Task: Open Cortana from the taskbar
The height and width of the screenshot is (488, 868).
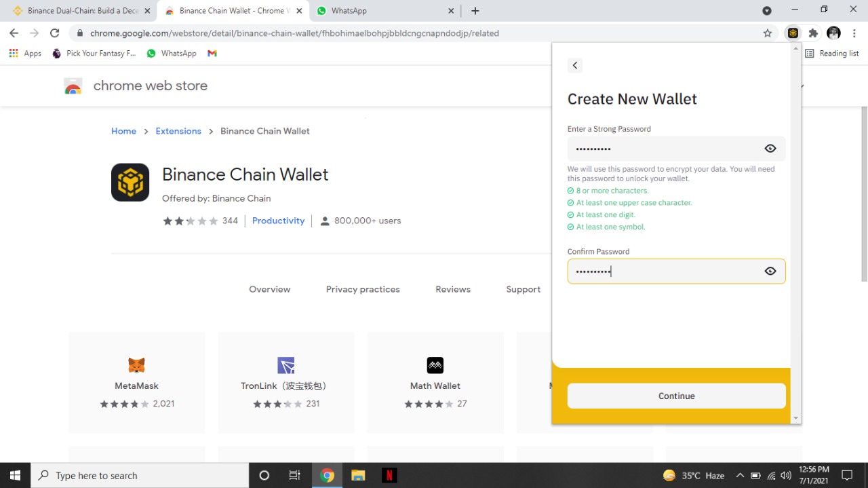Action: click(x=264, y=475)
